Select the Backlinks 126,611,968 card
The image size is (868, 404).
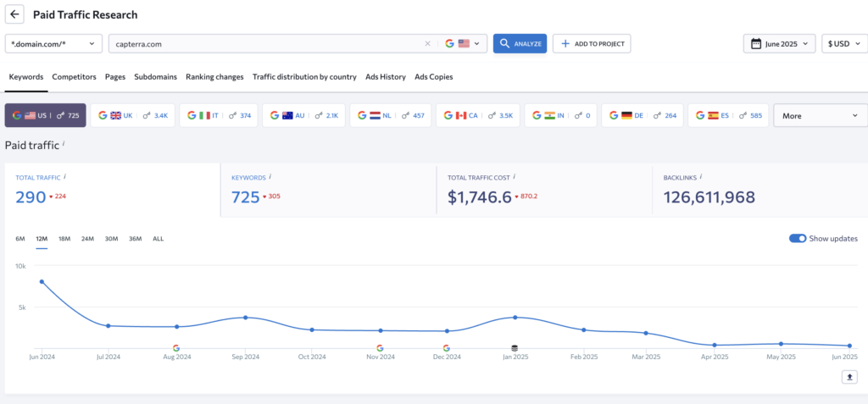pos(760,190)
